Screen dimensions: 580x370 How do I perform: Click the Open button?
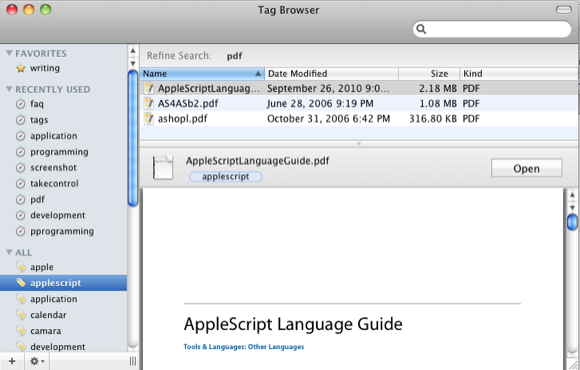point(526,168)
